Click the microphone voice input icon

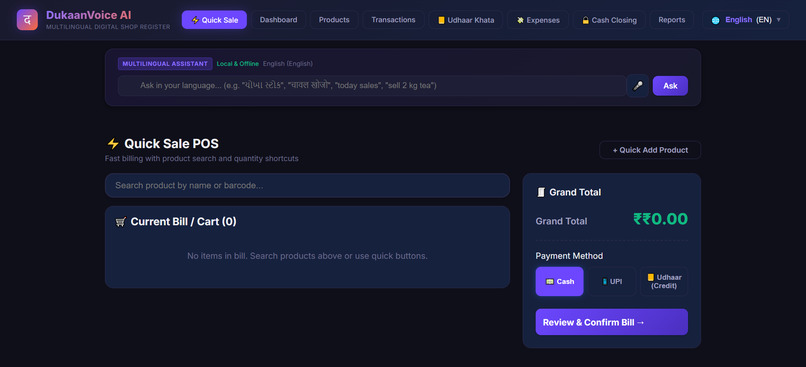pos(638,86)
